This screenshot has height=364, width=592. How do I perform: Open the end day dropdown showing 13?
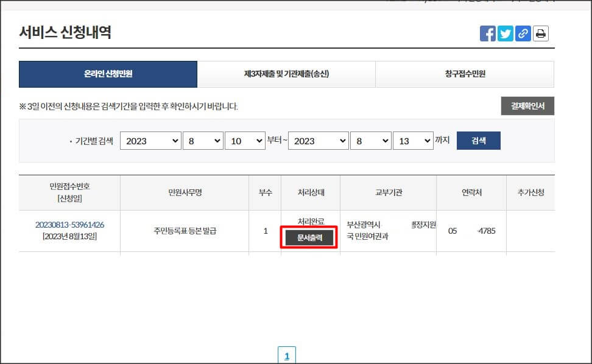click(x=412, y=141)
